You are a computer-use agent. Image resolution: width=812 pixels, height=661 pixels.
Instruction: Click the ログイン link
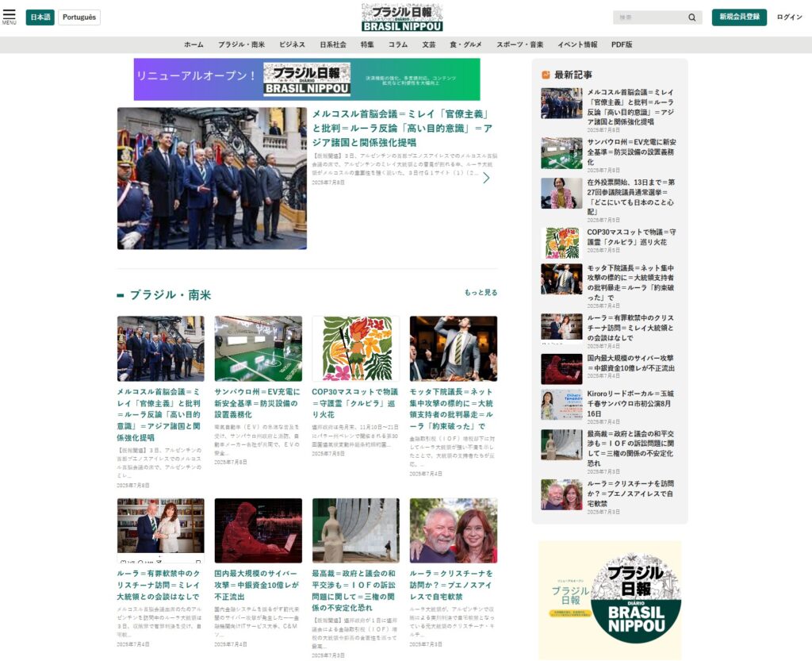[x=789, y=17]
